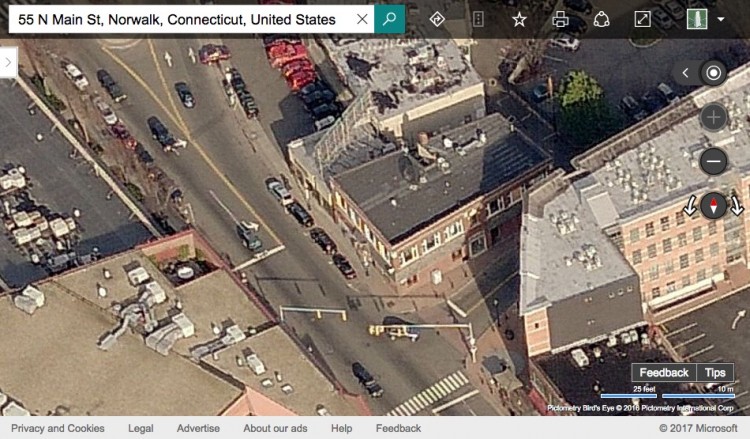Open the map style thumbnail dropdown
The height and width of the screenshot is (439, 750).
point(696,19)
